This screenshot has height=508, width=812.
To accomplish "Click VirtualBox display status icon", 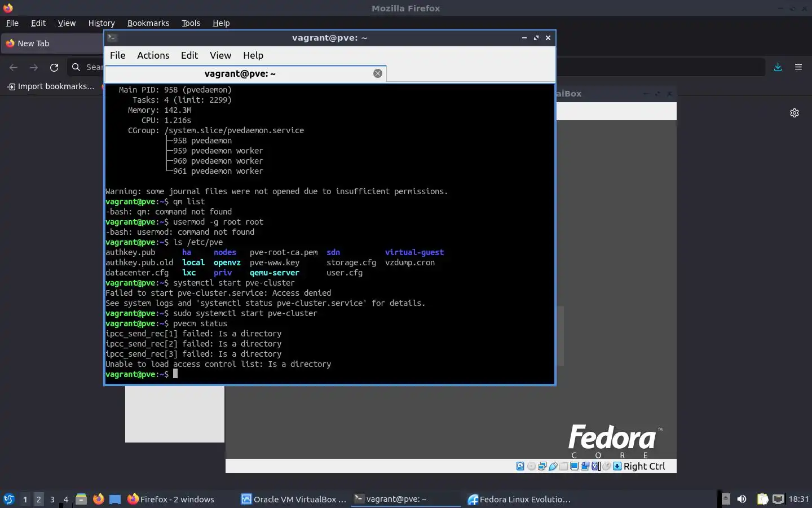I will (574, 466).
